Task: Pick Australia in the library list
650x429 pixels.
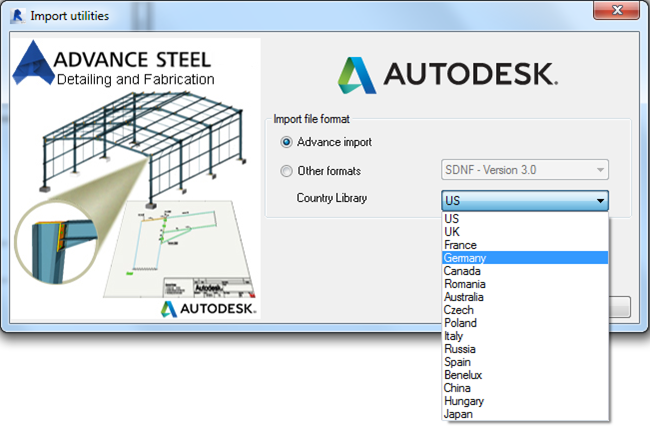Action: (525, 297)
